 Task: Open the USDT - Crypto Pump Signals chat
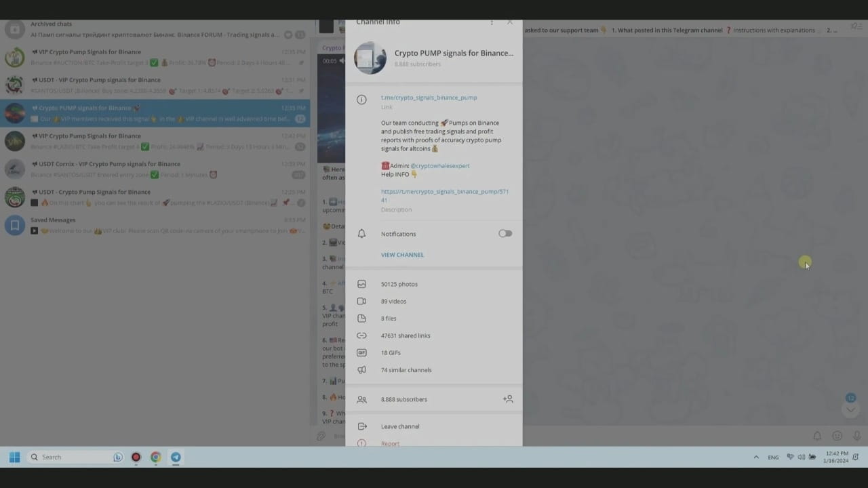click(x=155, y=197)
